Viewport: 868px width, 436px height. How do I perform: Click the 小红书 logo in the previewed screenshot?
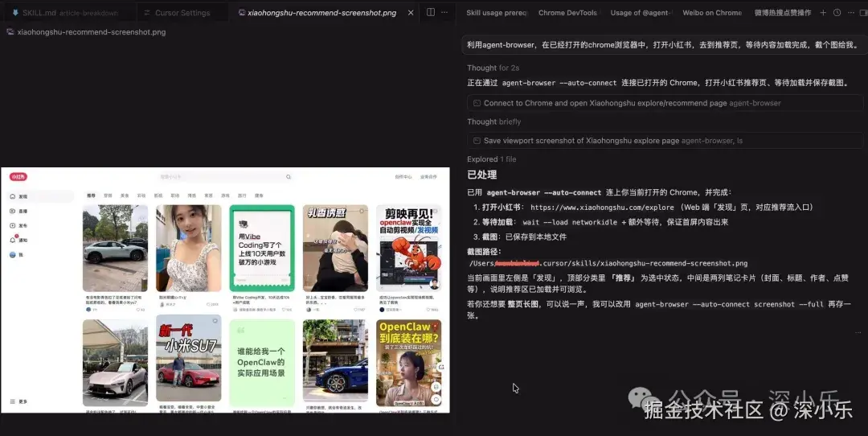(18, 177)
